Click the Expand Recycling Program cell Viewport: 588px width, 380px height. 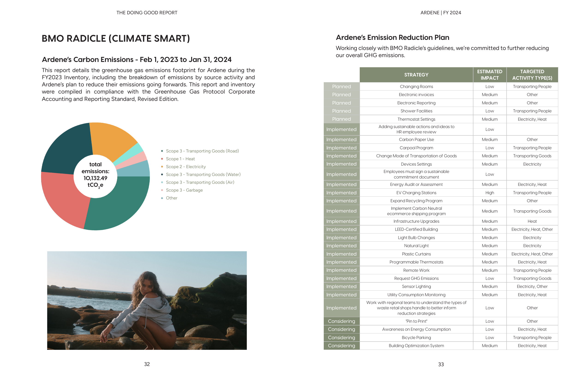416,201
